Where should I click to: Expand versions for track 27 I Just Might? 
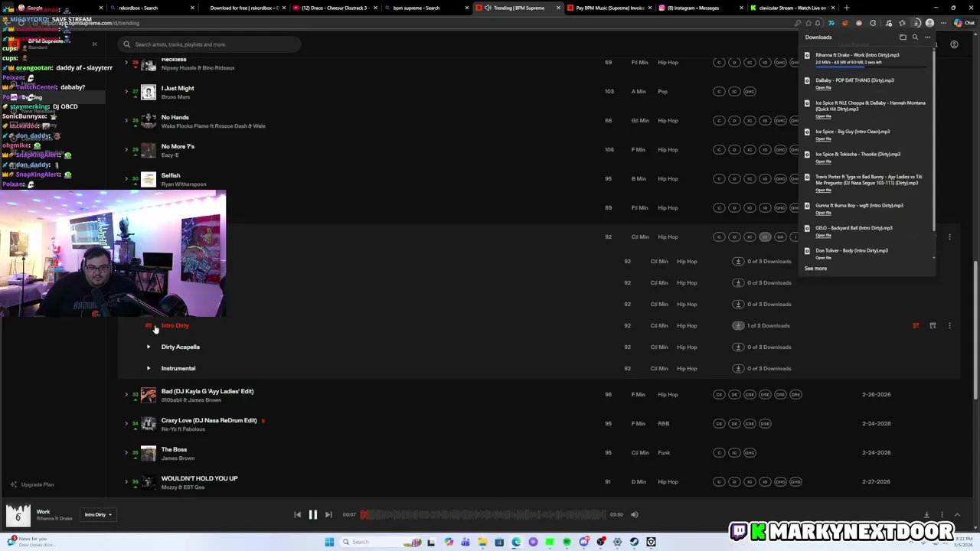click(126, 92)
